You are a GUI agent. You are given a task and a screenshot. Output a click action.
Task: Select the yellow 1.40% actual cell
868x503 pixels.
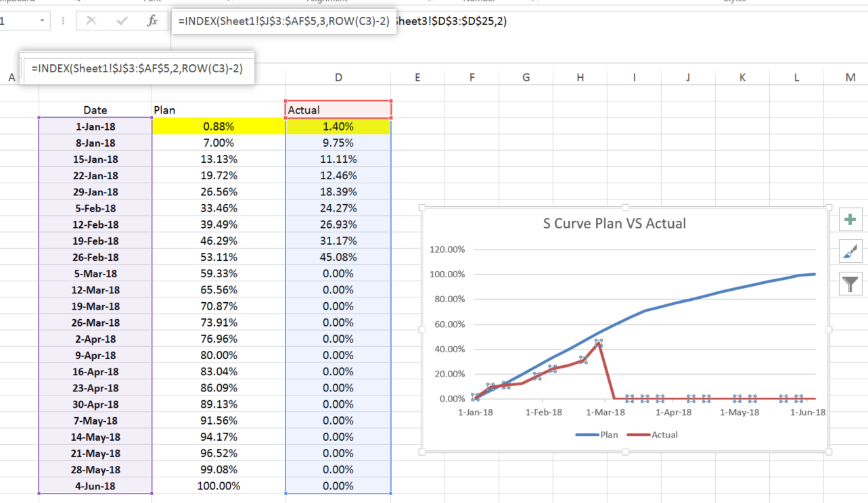(x=338, y=126)
